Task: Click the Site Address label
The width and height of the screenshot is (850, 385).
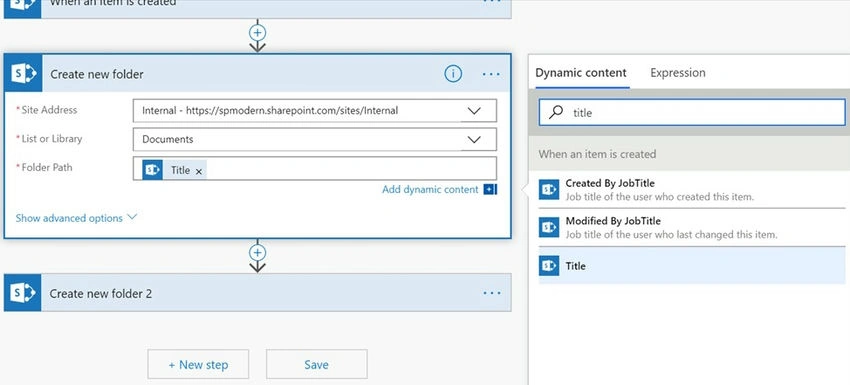Action: pyautogui.click(x=49, y=110)
